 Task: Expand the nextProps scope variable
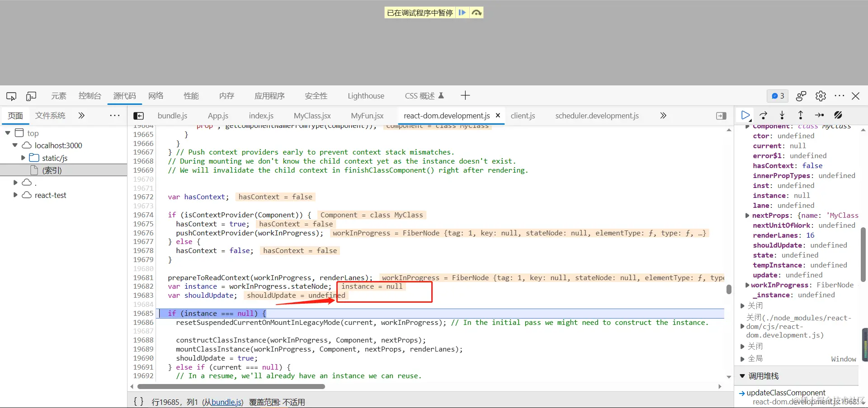click(x=747, y=216)
